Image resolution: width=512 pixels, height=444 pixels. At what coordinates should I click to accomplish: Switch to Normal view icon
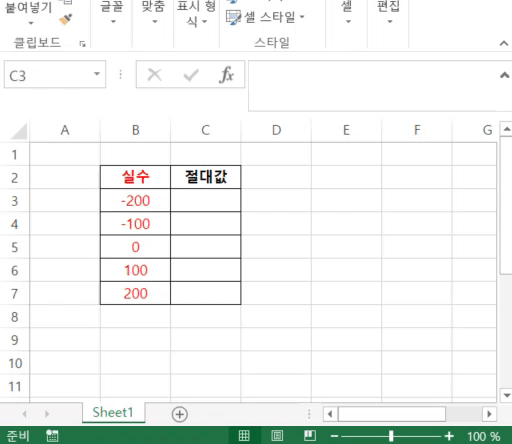(x=244, y=435)
